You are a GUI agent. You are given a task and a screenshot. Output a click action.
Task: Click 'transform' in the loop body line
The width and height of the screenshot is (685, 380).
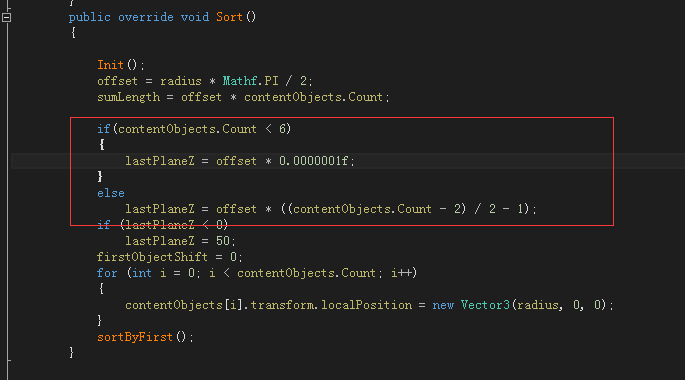click(282, 305)
